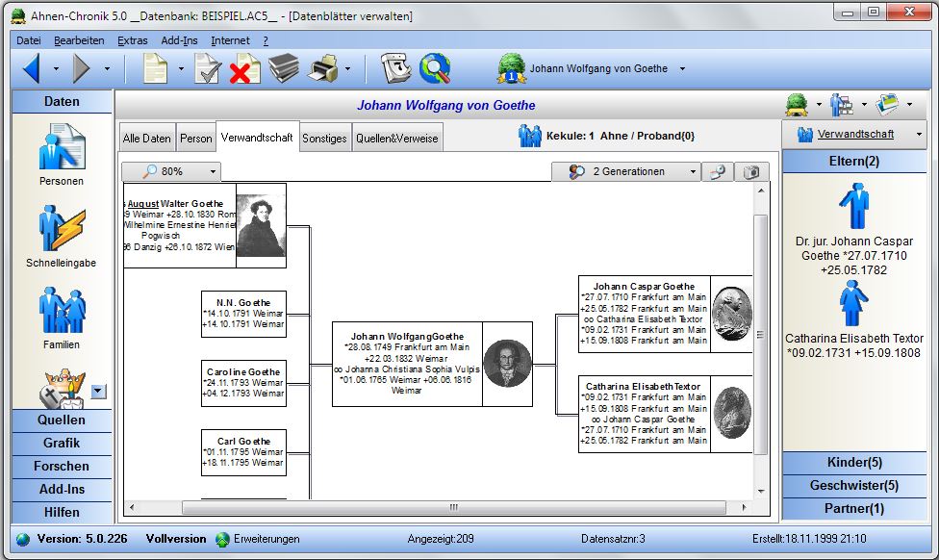The width and height of the screenshot is (939, 560).
Task: Click the tree icon in header bar
Action: (x=797, y=105)
